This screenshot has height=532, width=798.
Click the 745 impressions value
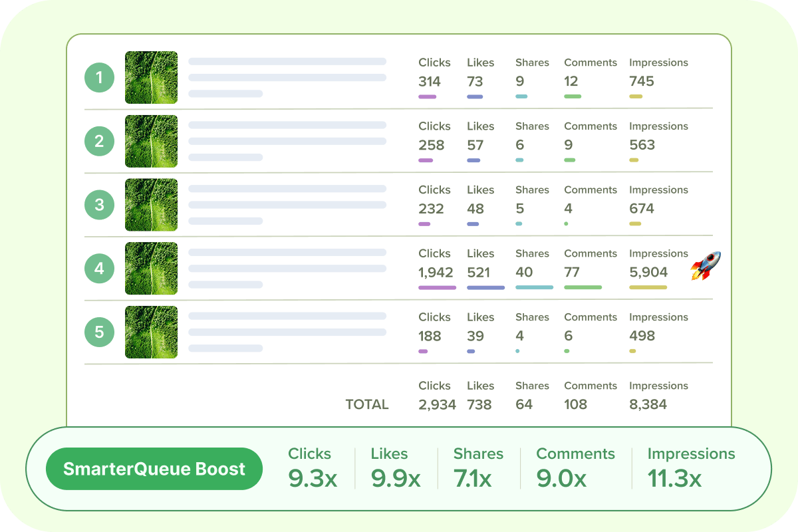[x=642, y=82]
